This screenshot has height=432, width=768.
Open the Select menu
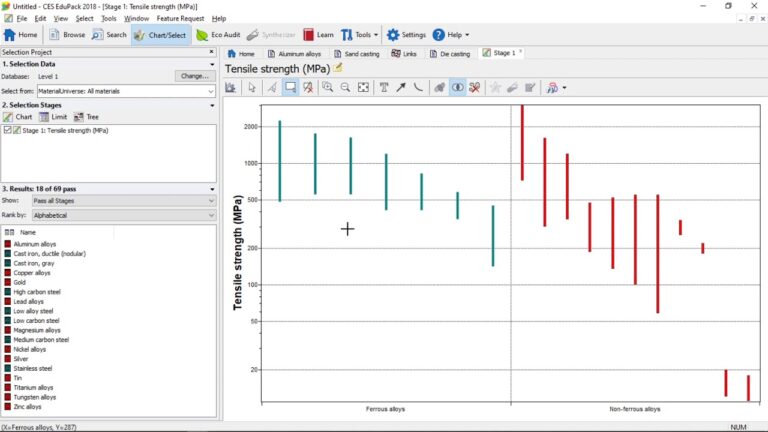[x=84, y=19]
